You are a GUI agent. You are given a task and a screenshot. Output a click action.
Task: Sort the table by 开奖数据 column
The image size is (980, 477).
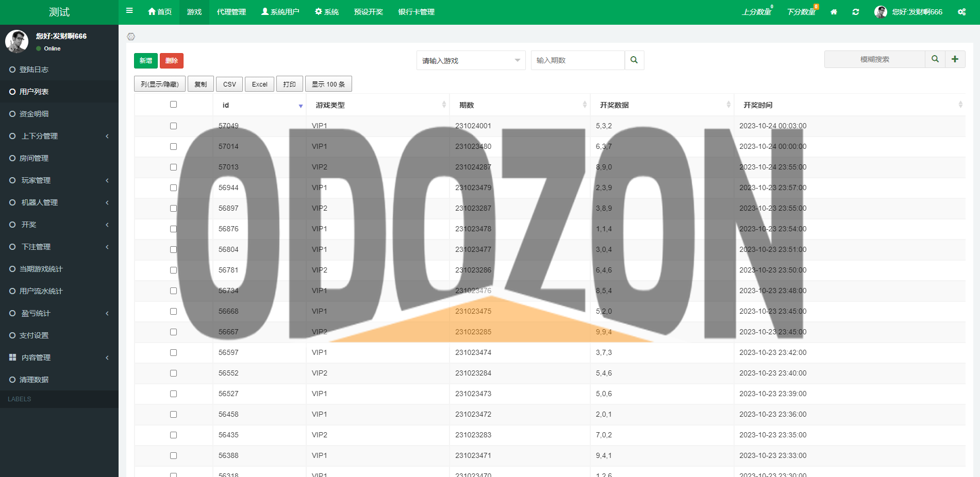coord(662,105)
